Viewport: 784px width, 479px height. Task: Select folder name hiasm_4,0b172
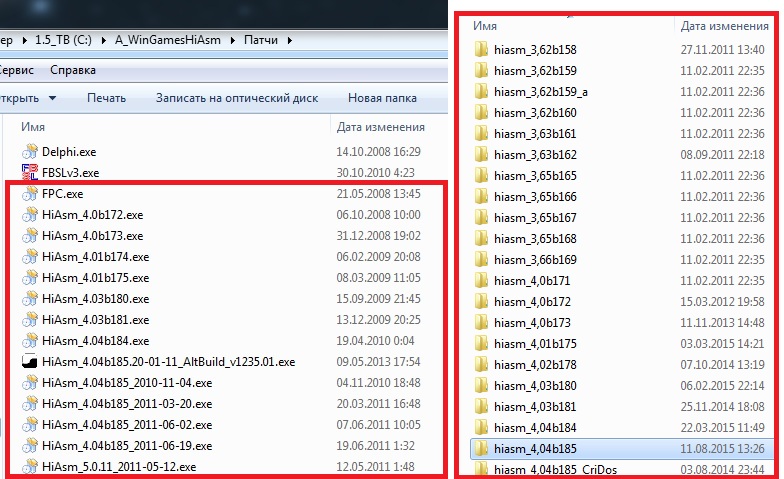tap(532, 302)
